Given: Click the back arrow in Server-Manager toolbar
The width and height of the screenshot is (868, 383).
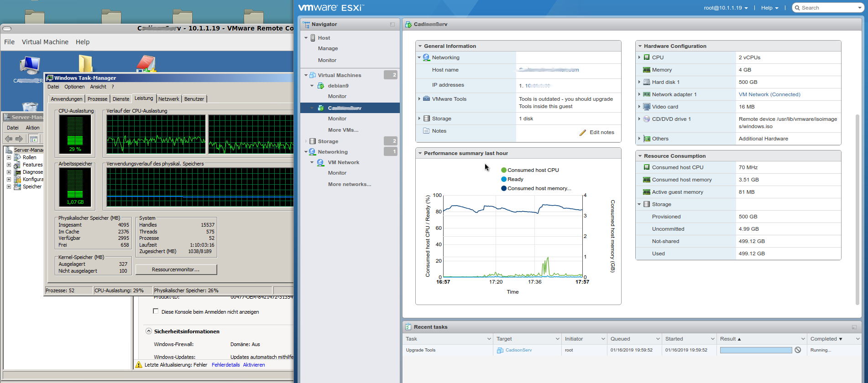Looking at the screenshot, I should [9, 139].
